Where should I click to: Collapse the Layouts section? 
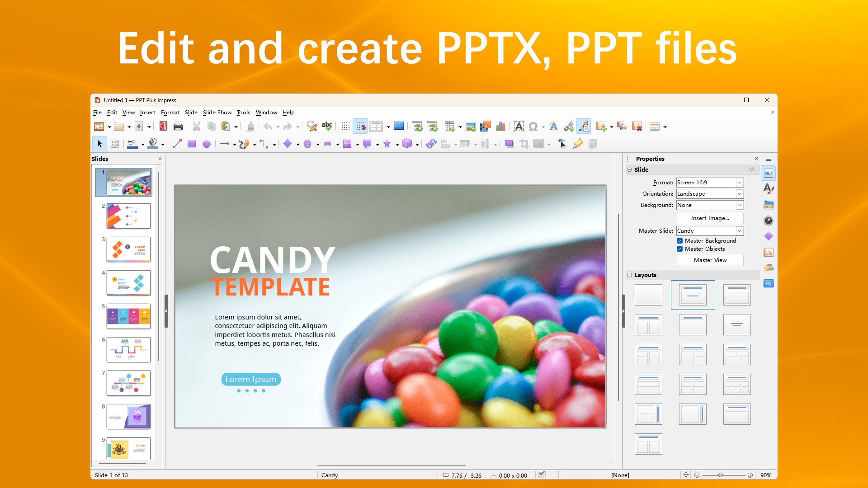629,275
